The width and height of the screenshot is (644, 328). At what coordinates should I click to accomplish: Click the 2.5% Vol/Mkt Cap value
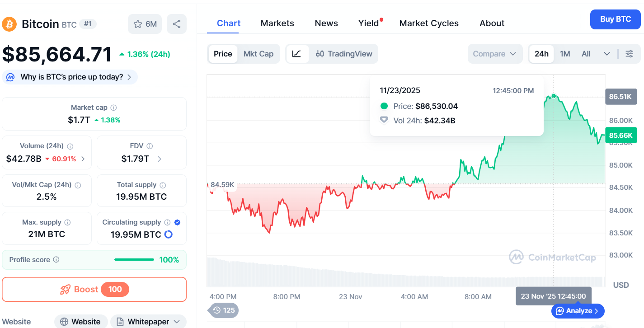pos(47,197)
